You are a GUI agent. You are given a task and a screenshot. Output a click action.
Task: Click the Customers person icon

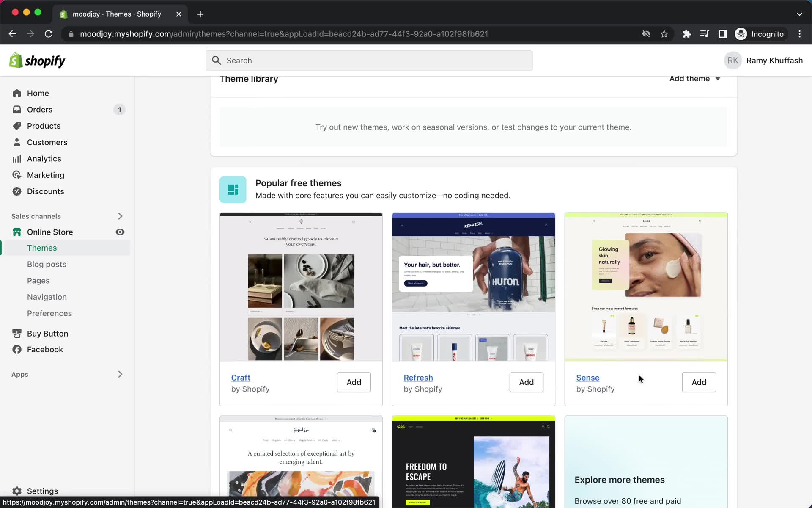point(17,142)
